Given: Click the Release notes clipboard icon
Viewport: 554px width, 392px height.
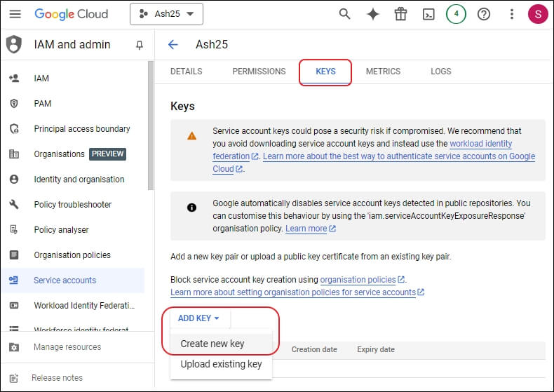Looking at the screenshot, I should 14,378.
